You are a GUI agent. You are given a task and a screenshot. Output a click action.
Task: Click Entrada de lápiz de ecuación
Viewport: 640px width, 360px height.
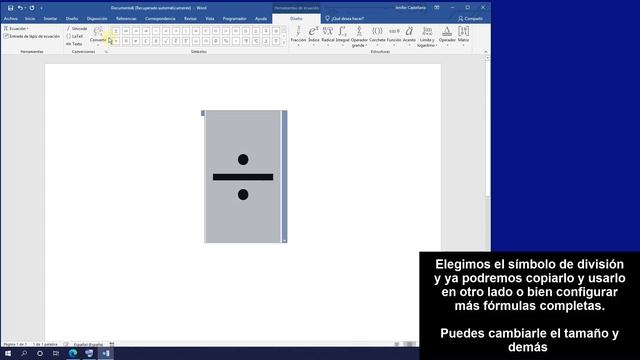point(32,36)
